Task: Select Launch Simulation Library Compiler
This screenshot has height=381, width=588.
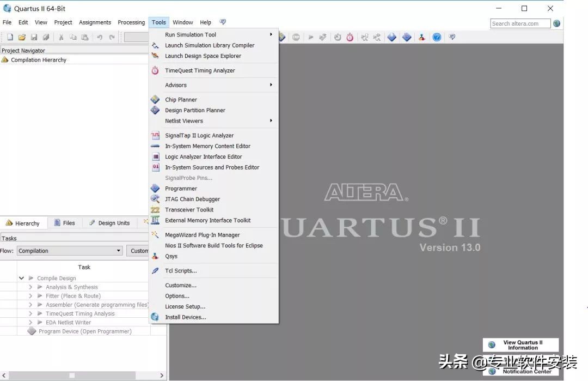Action: (214, 45)
